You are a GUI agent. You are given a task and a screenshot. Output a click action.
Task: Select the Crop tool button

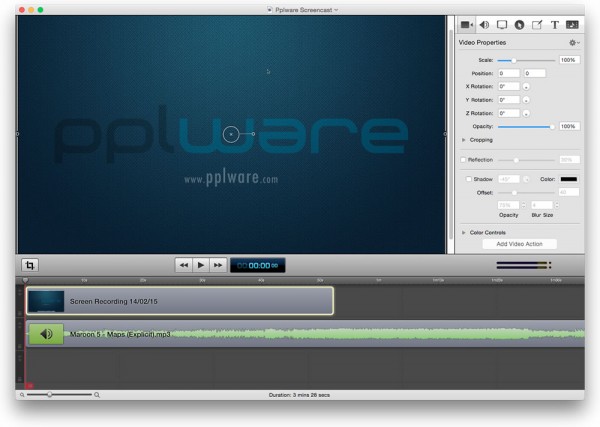point(30,265)
